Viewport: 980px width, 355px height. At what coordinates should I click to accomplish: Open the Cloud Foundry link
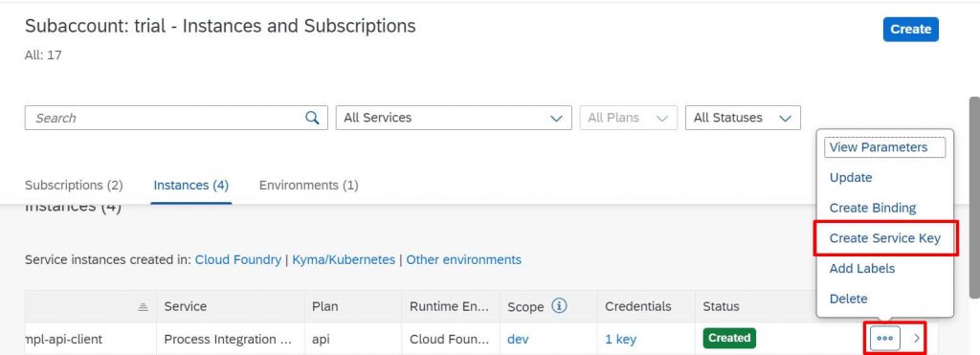click(x=238, y=259)
